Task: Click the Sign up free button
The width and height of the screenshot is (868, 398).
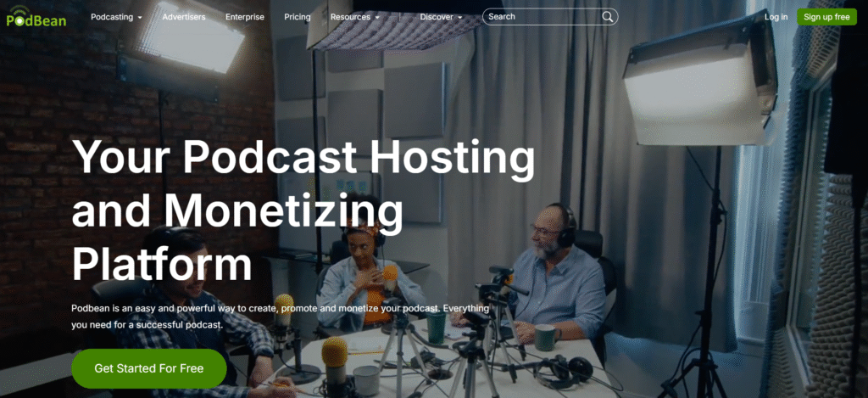Action: pos(826,17)
